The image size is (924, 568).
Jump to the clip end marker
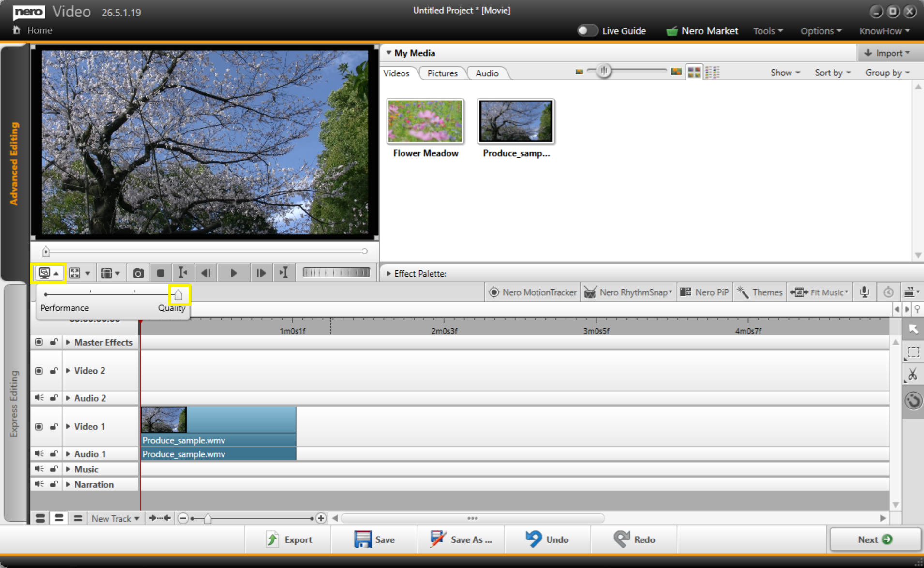click(283, 273)
